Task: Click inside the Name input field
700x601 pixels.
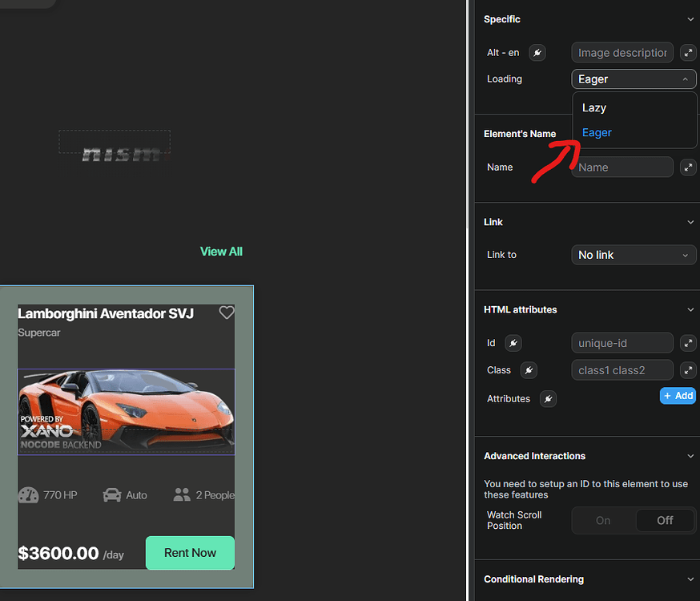Action: (x=622, y=167)
